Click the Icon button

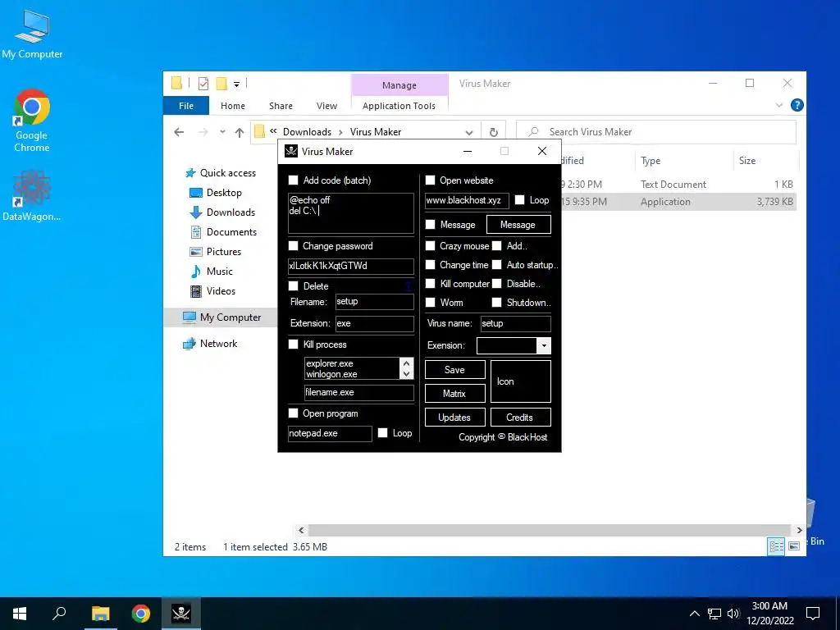click(x=520, y=381)
